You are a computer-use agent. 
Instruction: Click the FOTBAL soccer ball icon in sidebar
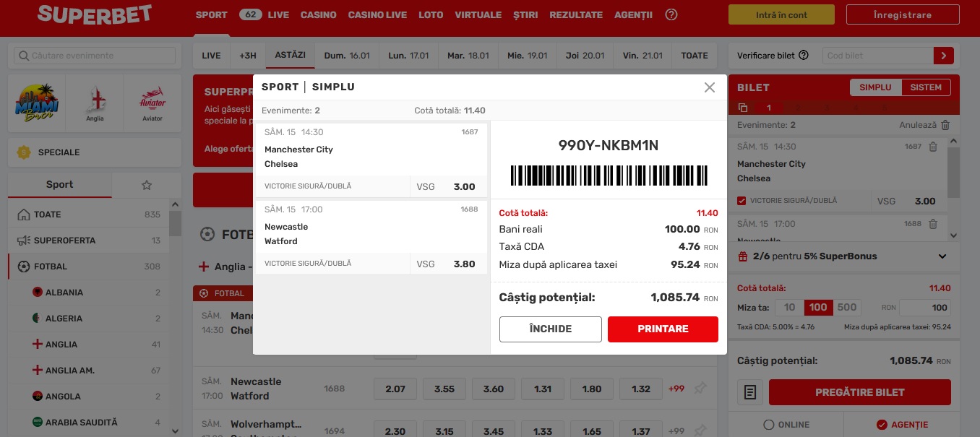tap(23, 267)
